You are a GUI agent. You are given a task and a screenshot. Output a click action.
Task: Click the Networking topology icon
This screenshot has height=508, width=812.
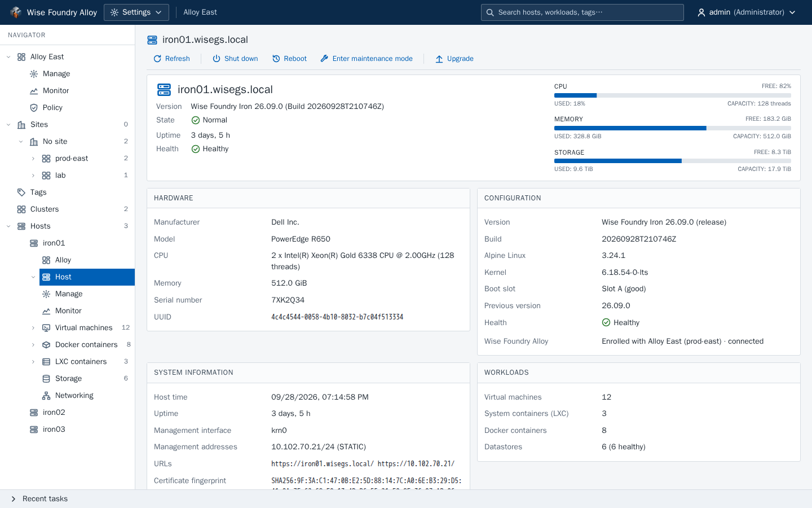[46, 396]
